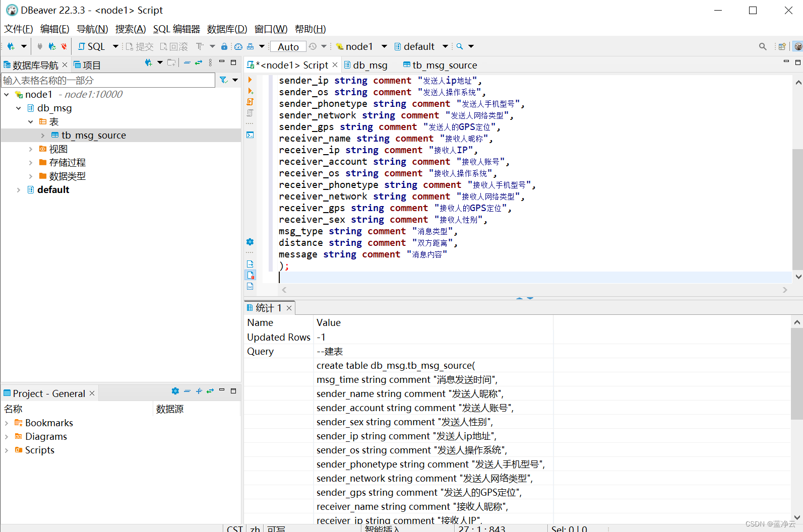Image resolution: width=803 pixels, height=532 pixels.
Task: Click the new connection plug icon in main toolbar
Action: coord(11,46)
